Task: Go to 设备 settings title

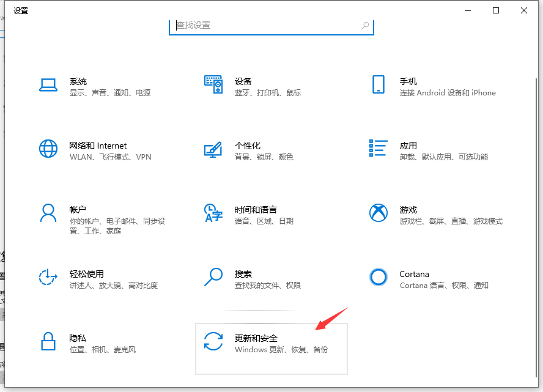Action: click(x=243, y=81)
